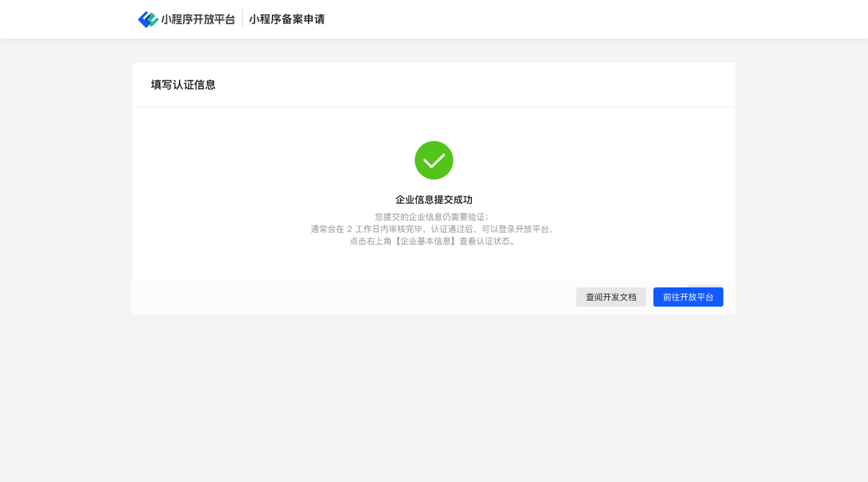Select the 小程序备案申请 header title

(286, 19)
